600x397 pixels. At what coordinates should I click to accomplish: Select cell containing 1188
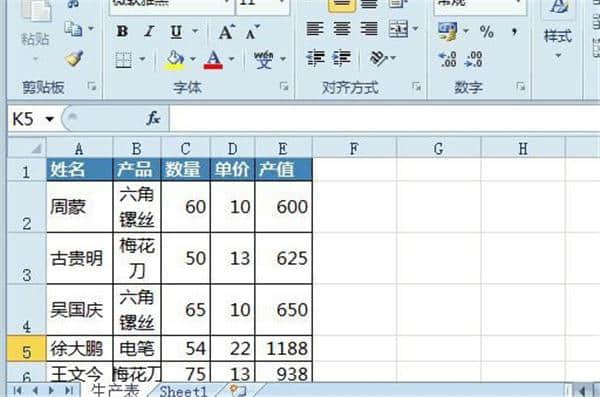[x=284, y=348]
